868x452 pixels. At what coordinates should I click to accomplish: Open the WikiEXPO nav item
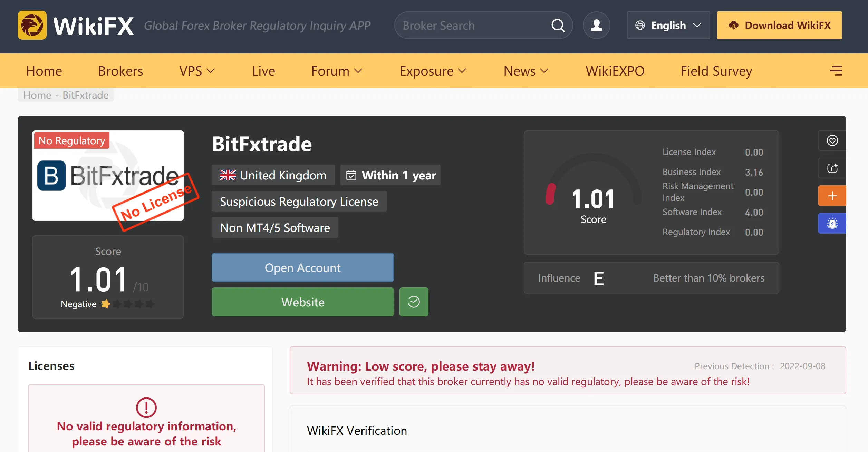(615, 71)
